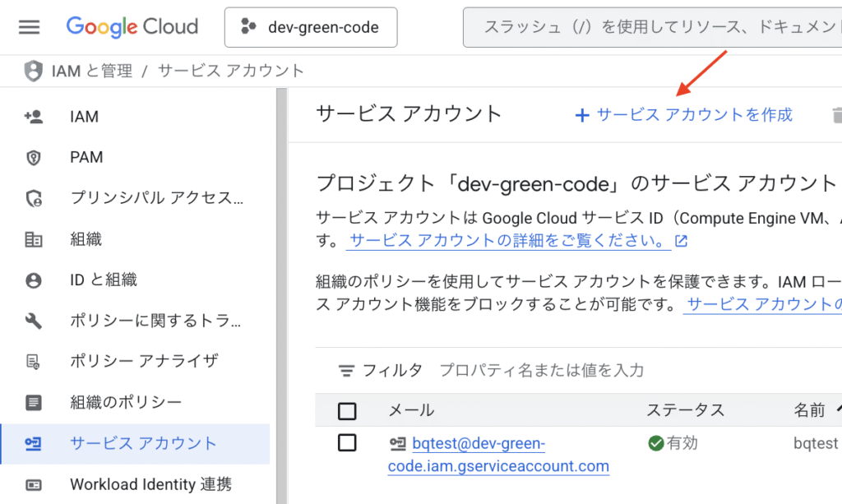The image size is (842, 504).
Task: Sort by the 名前 column header arrow
Action: click(x=838, y=409)
